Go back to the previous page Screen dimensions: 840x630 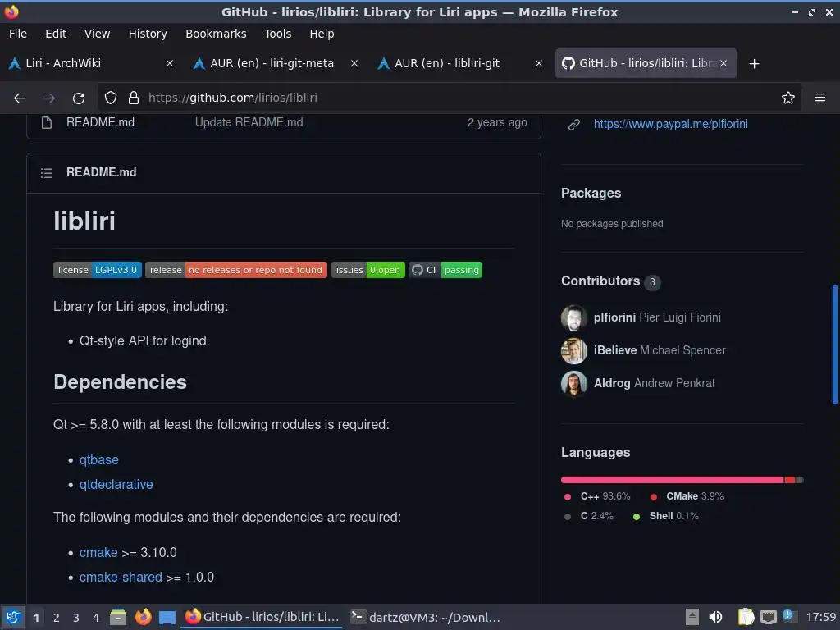coord(20,98)
